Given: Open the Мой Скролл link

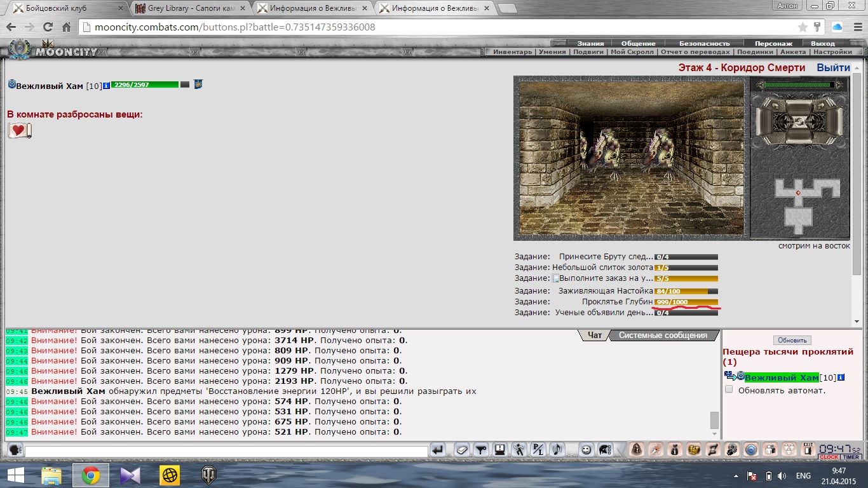Looking at the screenshot, I should pyautogui.click(x=632, y=52).
